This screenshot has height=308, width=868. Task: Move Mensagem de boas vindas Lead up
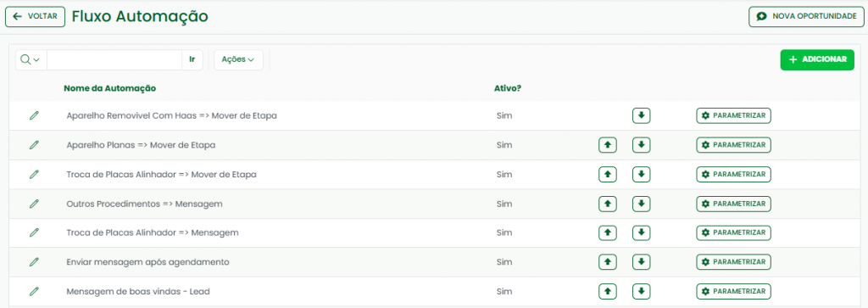607,291
